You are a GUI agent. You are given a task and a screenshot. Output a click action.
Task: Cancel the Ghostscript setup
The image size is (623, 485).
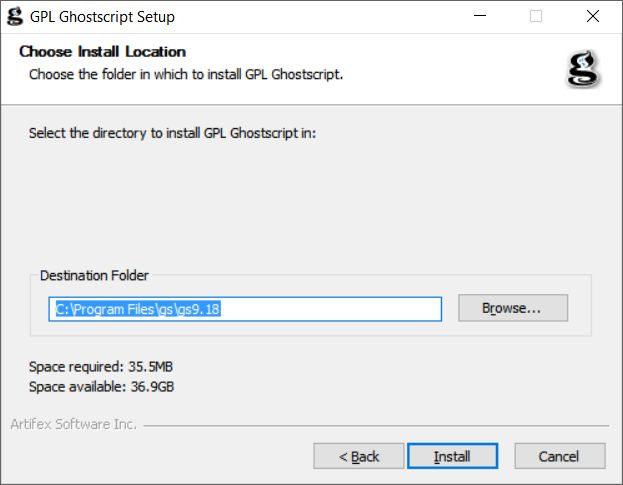(559, 456)
